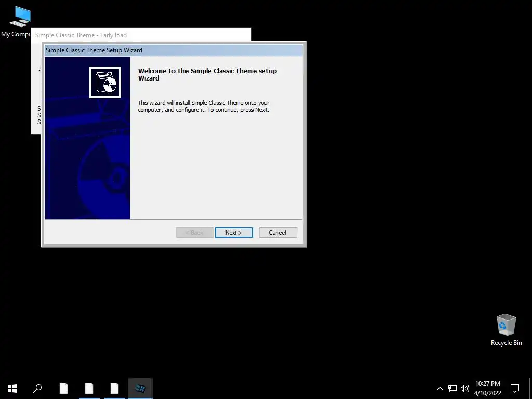
Task: Click the Next button in setup wizard
Action: [x=234, y=232]
